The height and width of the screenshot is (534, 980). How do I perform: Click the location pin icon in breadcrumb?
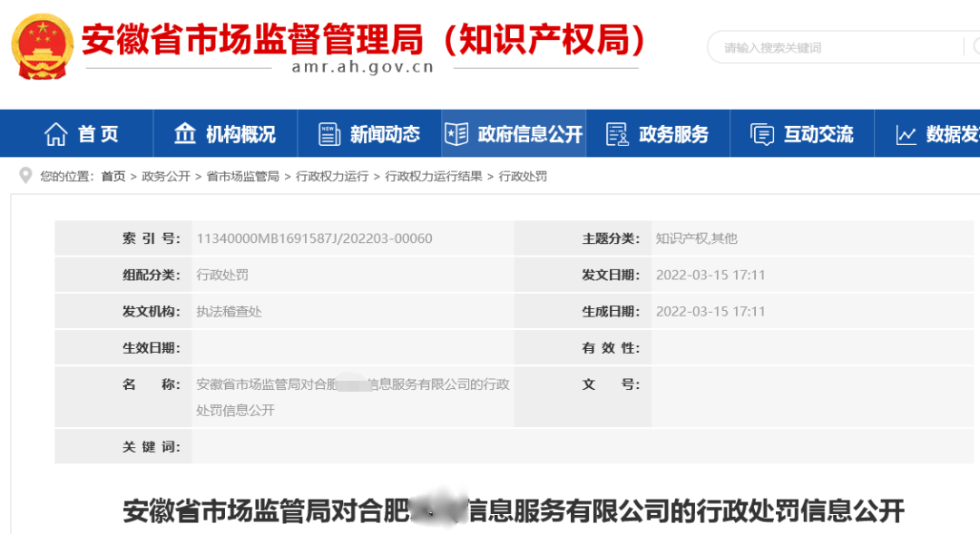25,176
